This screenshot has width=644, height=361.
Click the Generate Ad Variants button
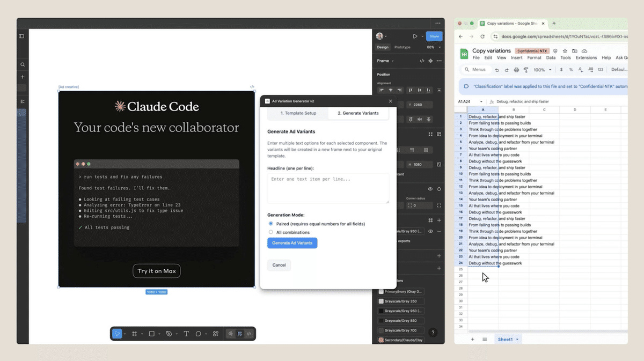292,243
